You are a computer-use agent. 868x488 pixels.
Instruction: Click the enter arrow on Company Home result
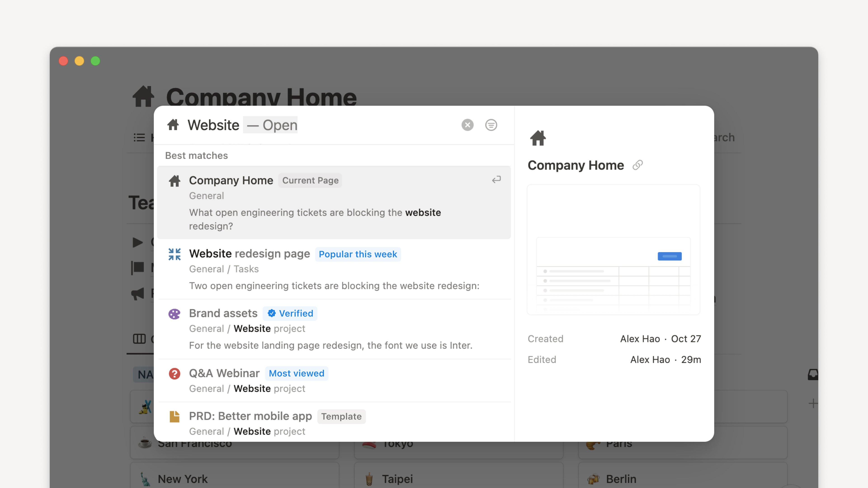496,180
